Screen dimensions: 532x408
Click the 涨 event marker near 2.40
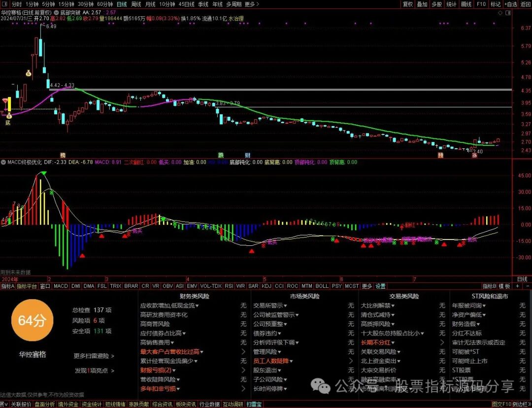coord(474,155)
